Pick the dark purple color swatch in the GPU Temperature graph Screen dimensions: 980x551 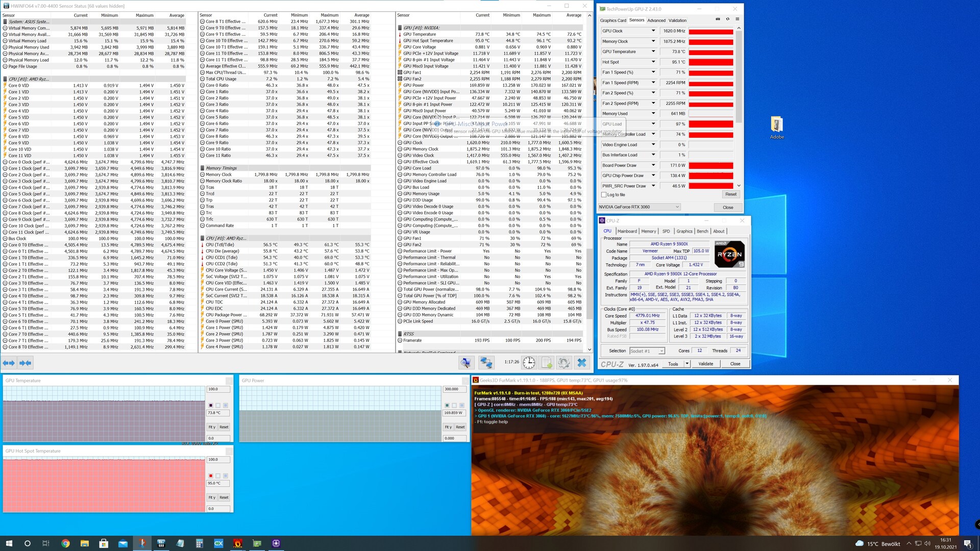point(210,406)
